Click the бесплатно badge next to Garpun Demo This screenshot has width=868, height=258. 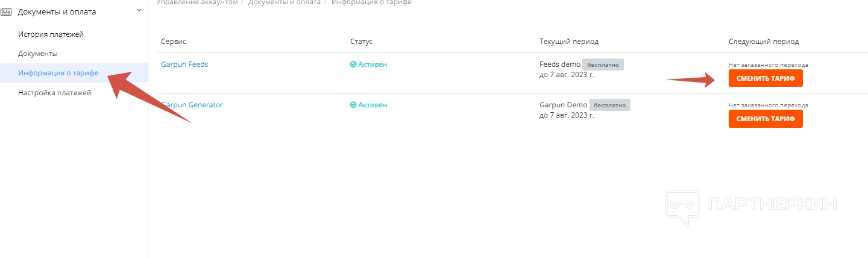coord(610,105)
